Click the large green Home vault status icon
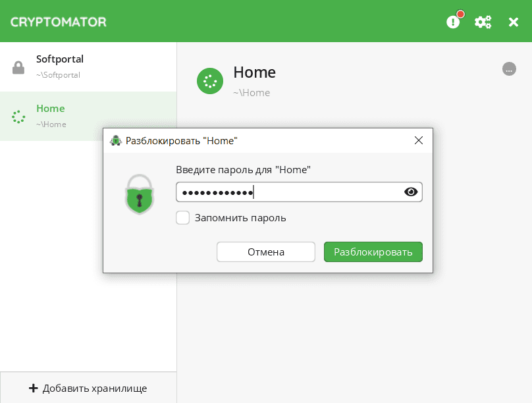Screen dimensions: 532x403 tap(210, 82)
